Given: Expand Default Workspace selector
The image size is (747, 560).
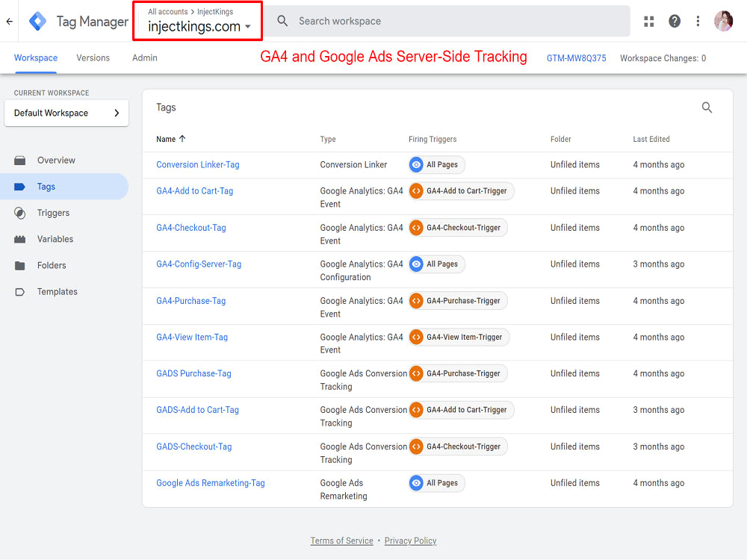Looking at the screenshot, I should (x=66, y=113).
